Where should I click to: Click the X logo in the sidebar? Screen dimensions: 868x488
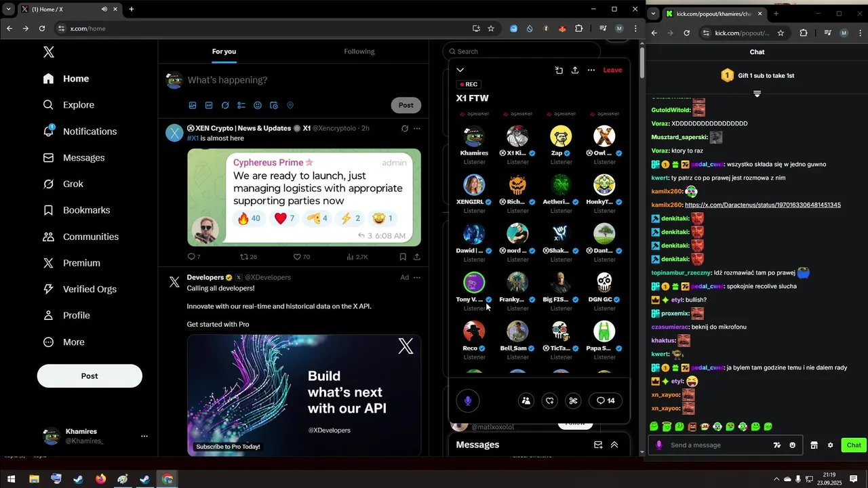[48, 52]
